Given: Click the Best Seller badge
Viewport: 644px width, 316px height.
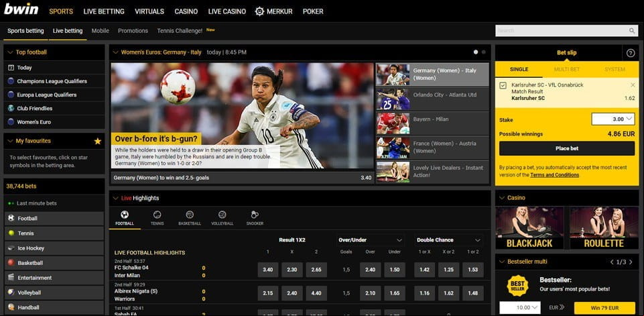Looking at the screenshot, I should pyautogui.click(x=517, y=286).
